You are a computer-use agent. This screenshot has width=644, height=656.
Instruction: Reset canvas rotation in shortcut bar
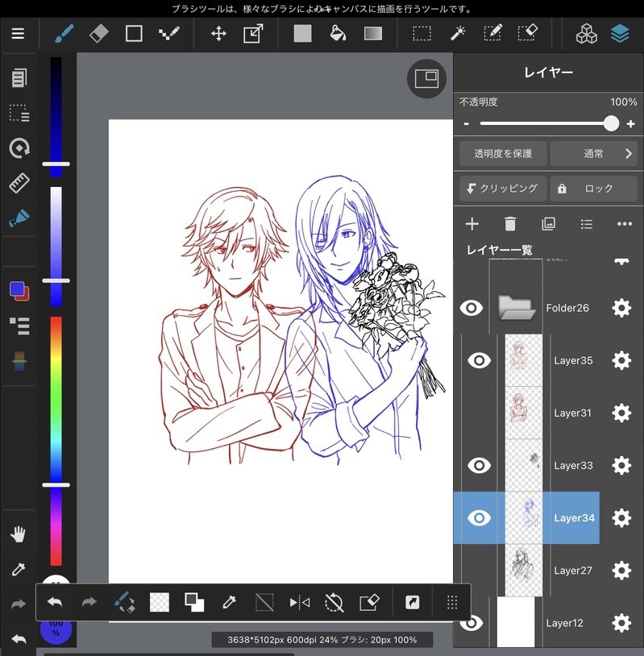pos(334,603)
